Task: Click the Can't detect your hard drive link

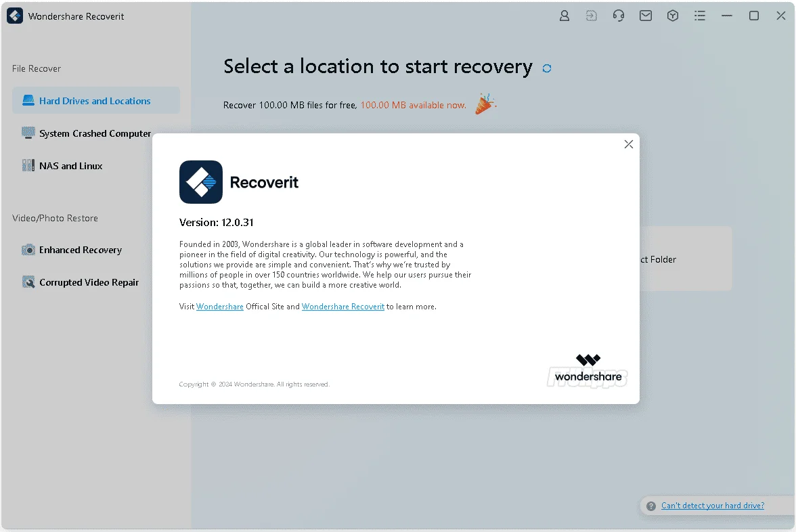Action: (712, 506)
